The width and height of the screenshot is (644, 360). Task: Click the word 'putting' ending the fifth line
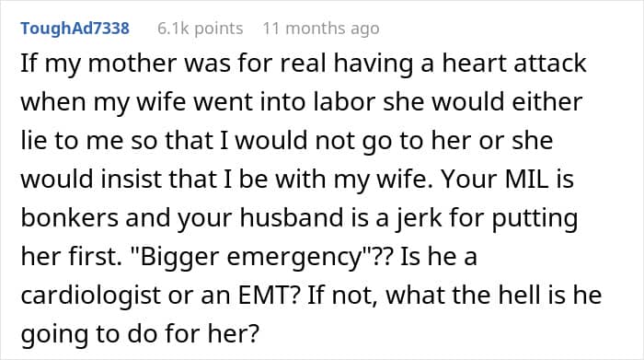[x=535, y=218]
